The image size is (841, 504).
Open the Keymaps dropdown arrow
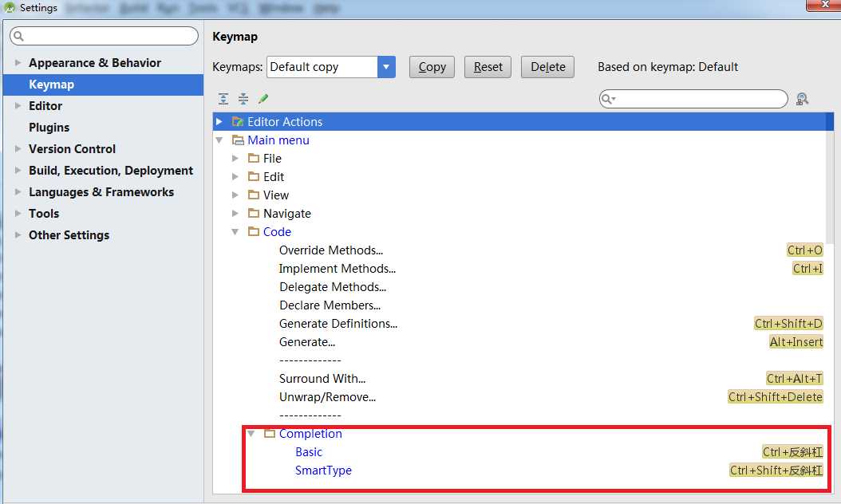(386, 67)
